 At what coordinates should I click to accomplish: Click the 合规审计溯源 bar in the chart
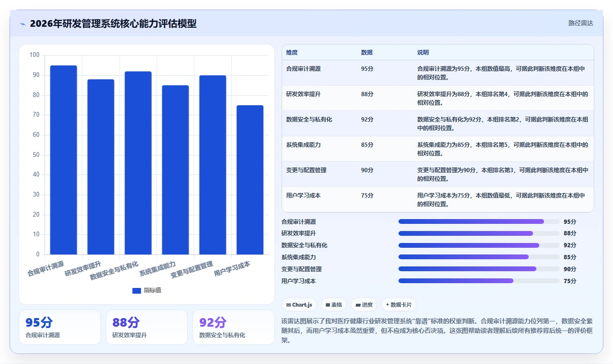click(64, 160)
